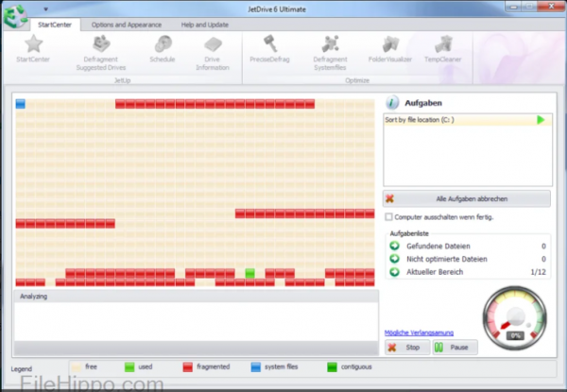The width and height of the screenshot is (567, 392).
Task: Switch to the StartCenter tab
Action: [x=55, y=25]
